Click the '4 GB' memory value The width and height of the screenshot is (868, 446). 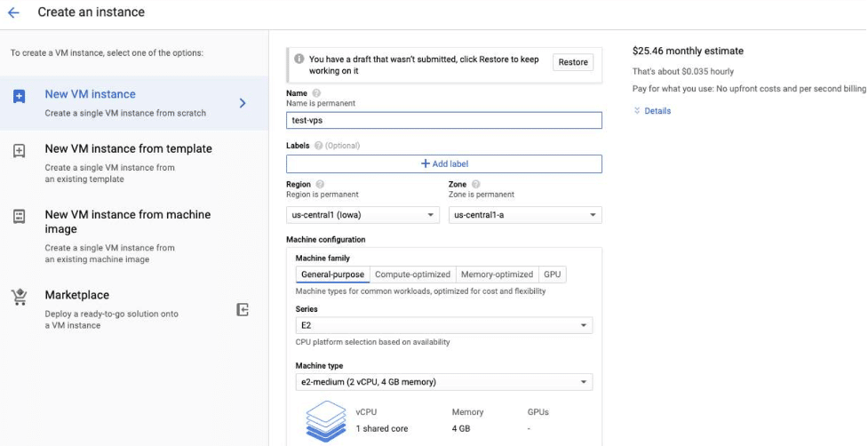pos(460,429)
